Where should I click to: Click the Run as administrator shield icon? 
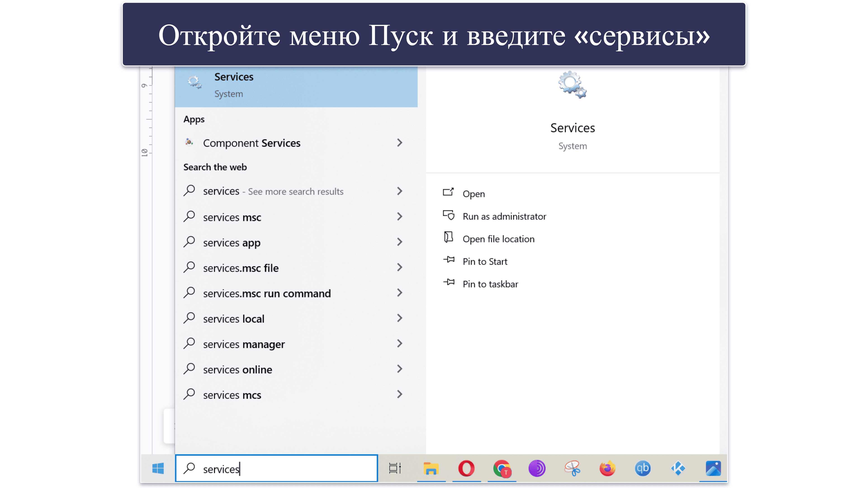pos(449,215)
